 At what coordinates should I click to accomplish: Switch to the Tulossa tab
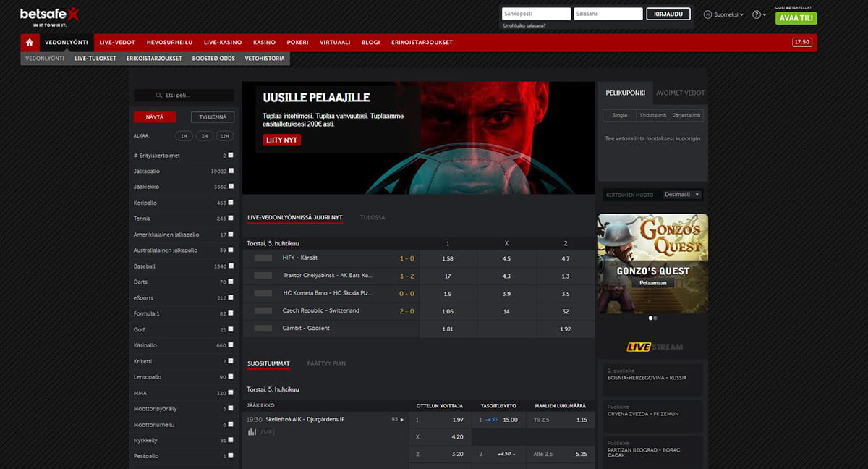coord(373,218)
